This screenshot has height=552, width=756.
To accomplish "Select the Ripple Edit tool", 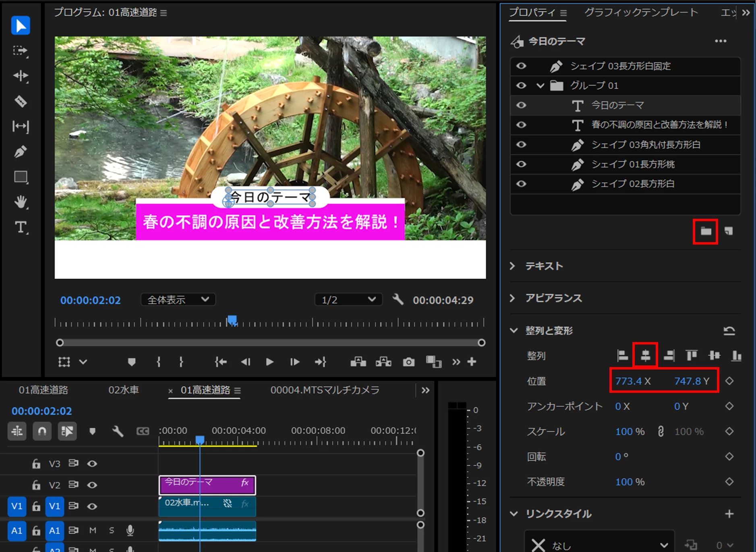I will pyautogui.click(x=20, y=76).
